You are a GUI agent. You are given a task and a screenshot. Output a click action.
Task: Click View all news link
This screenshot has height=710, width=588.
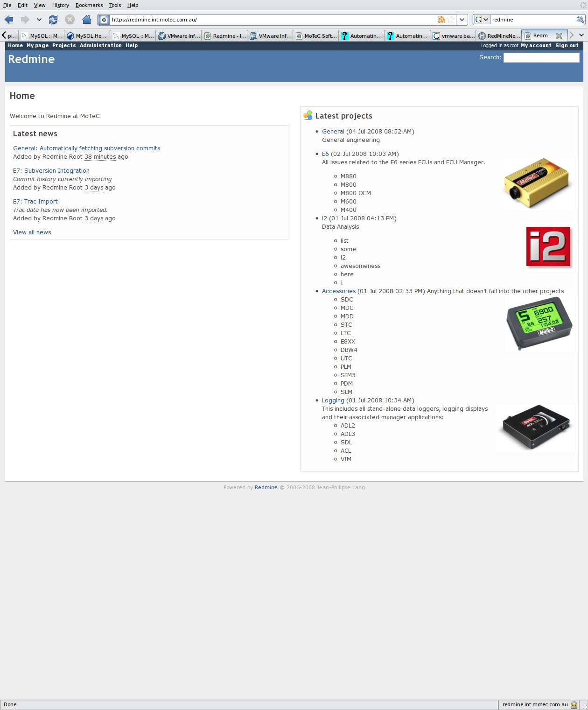(x=32, y=232)
